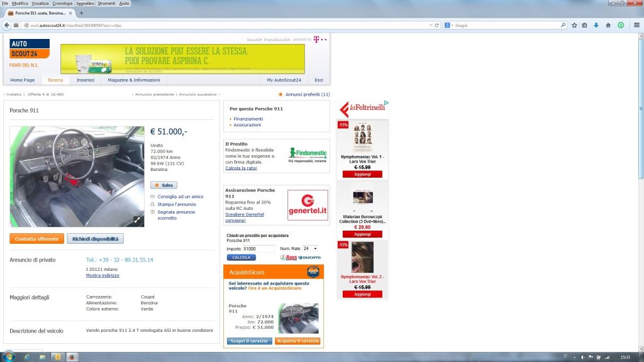
Task: Click the Agos Ducato logo
Action: point(300,257)
